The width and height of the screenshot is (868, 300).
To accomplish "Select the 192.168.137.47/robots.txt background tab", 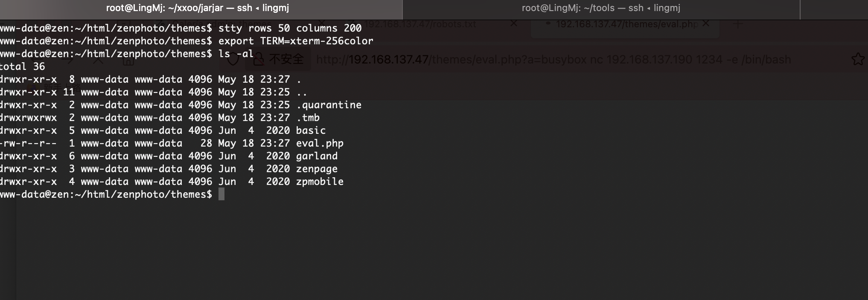I will click(x=420, y=24).
